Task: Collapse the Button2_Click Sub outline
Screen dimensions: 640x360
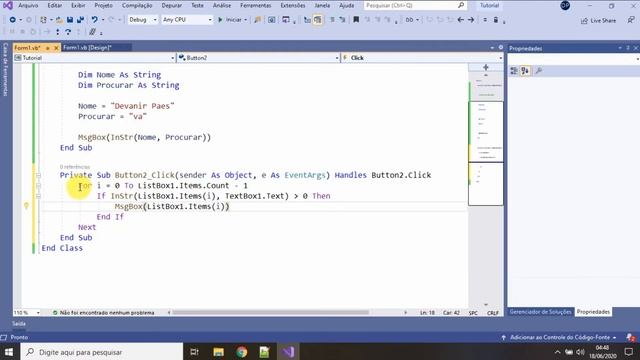Action: click(x=38, y=176)
